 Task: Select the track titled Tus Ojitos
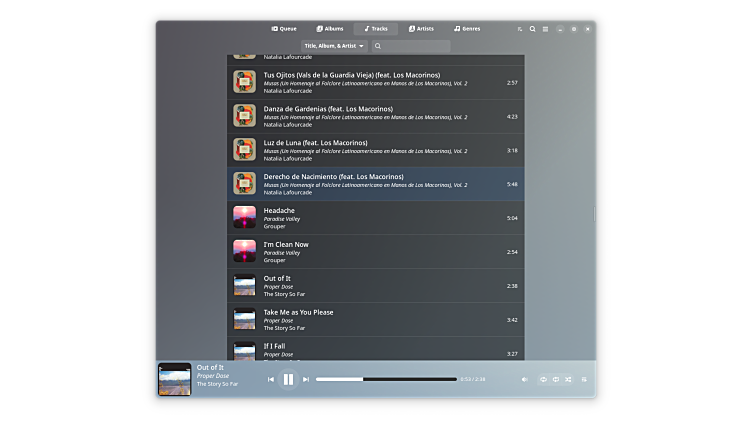pyautogui.click(x=352, y=75)
